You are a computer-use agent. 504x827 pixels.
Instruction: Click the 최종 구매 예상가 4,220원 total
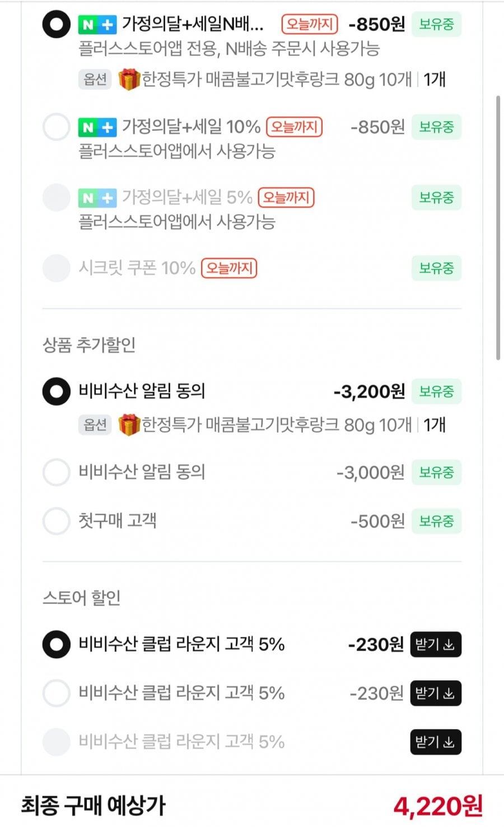coord(437,806)
